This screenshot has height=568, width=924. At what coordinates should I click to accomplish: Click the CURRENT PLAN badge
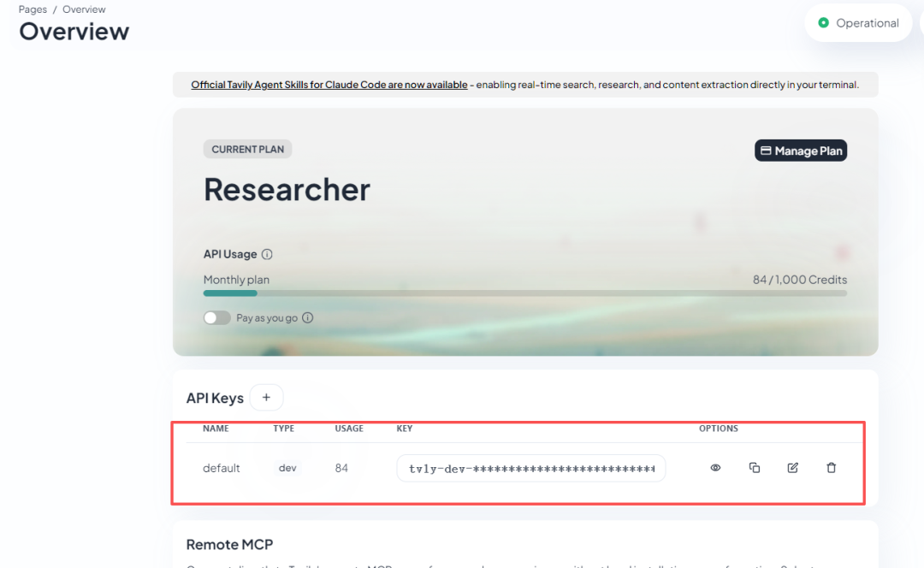pos(247,149)
